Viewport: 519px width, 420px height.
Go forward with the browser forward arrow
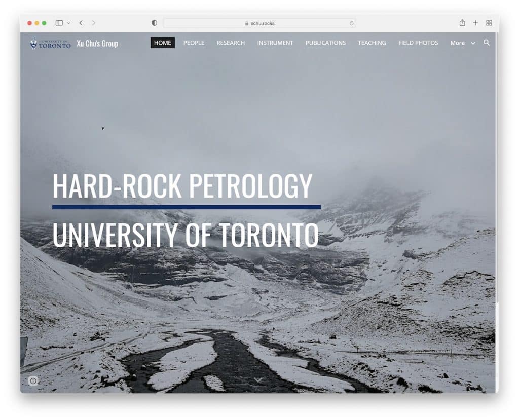click(x=94, y=23)
